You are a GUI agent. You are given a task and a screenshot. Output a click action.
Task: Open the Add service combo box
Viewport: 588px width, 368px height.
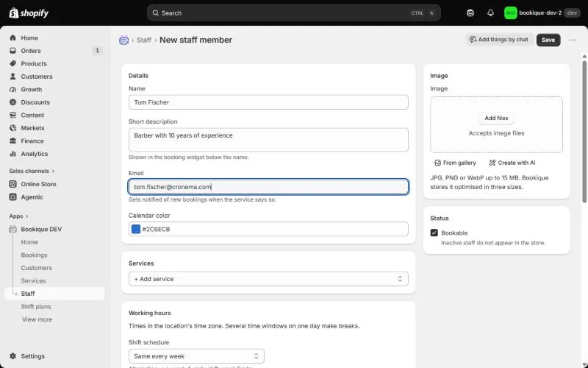click(268, 279)
